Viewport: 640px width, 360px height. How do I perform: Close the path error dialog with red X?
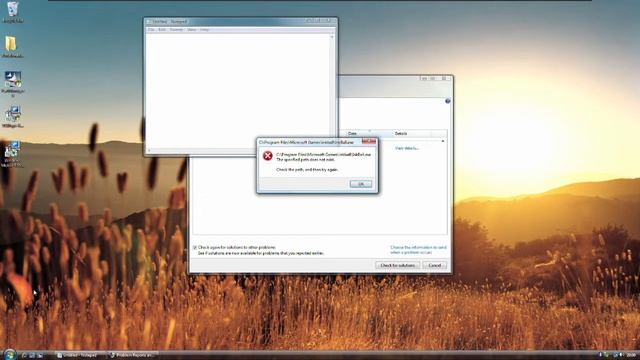[x=369, y=141]
